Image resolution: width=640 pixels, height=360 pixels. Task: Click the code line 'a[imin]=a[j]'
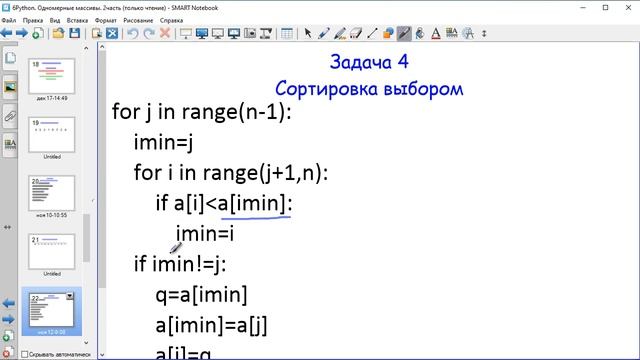211,325
